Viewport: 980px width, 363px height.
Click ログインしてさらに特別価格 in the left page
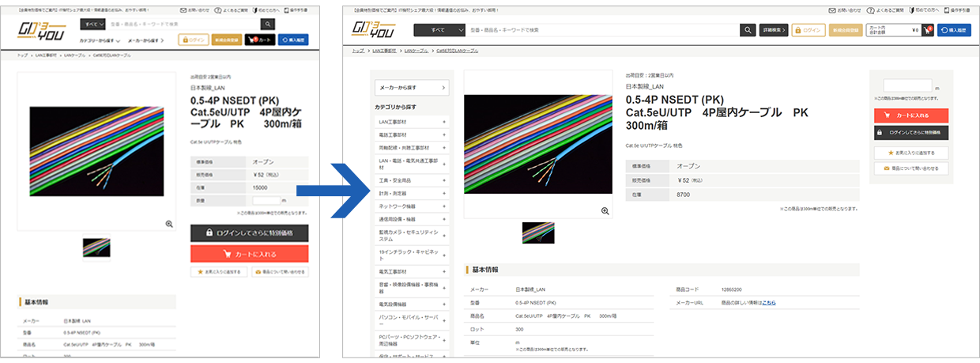tap(249, 233)
